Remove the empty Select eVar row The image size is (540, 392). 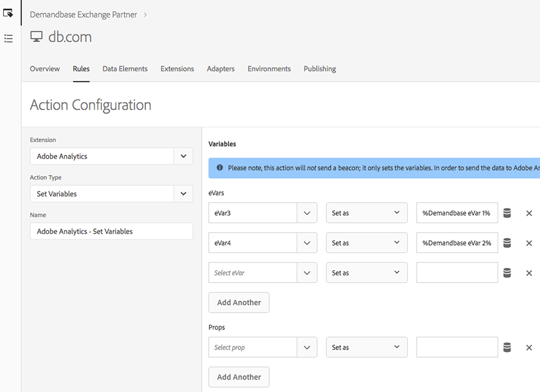point(529,273)
